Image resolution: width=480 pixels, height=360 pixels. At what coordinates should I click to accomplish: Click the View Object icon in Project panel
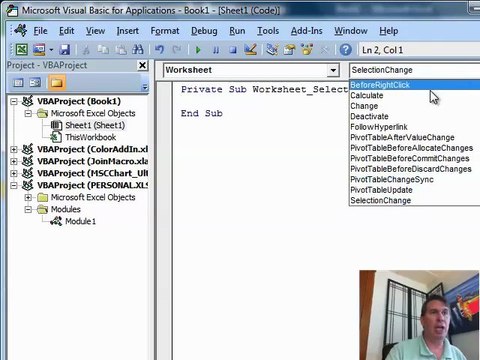pyautogui.click(x=35, y=82)
